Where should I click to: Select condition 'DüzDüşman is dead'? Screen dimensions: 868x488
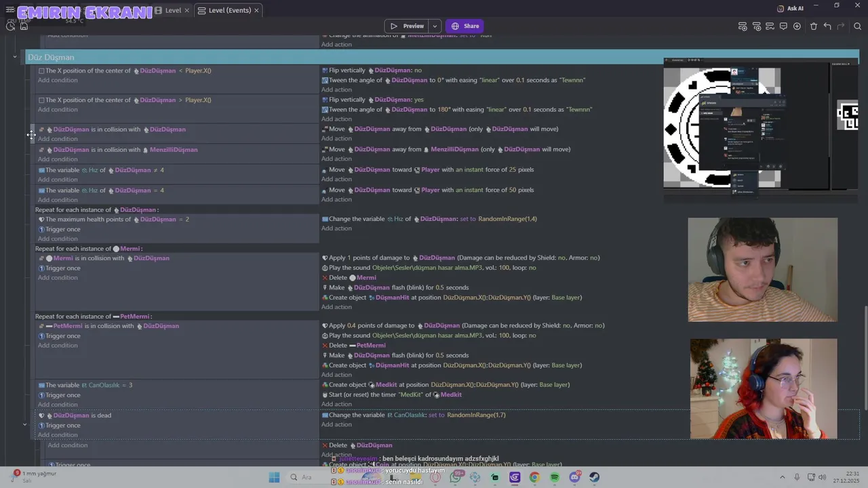pos(75,415)
